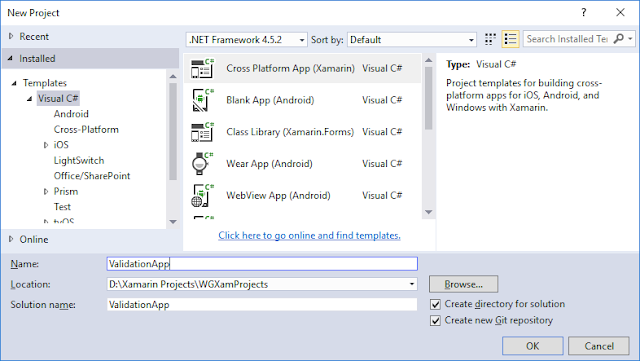Expand the Online section
Viewport: 640px width, 361px height.
point(11,239)
